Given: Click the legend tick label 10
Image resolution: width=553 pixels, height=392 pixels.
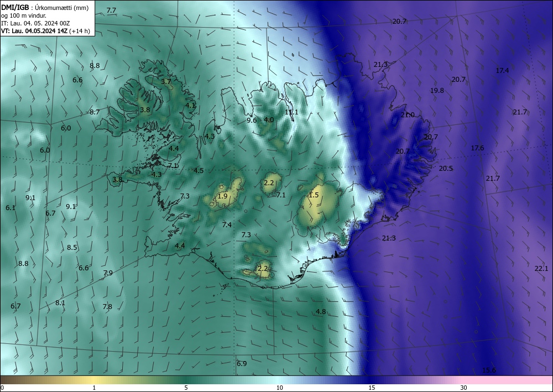Looking at the screenshot, I should 279,388.
